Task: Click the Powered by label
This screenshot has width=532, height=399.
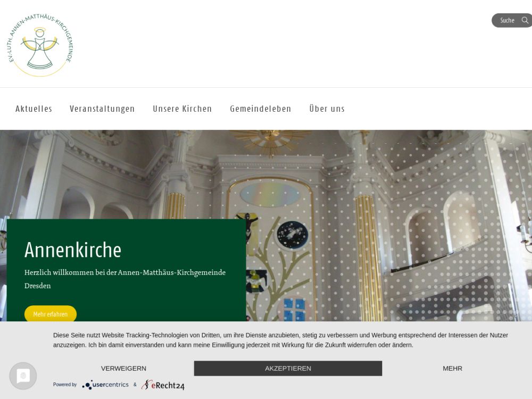Action: pos(65,385)
